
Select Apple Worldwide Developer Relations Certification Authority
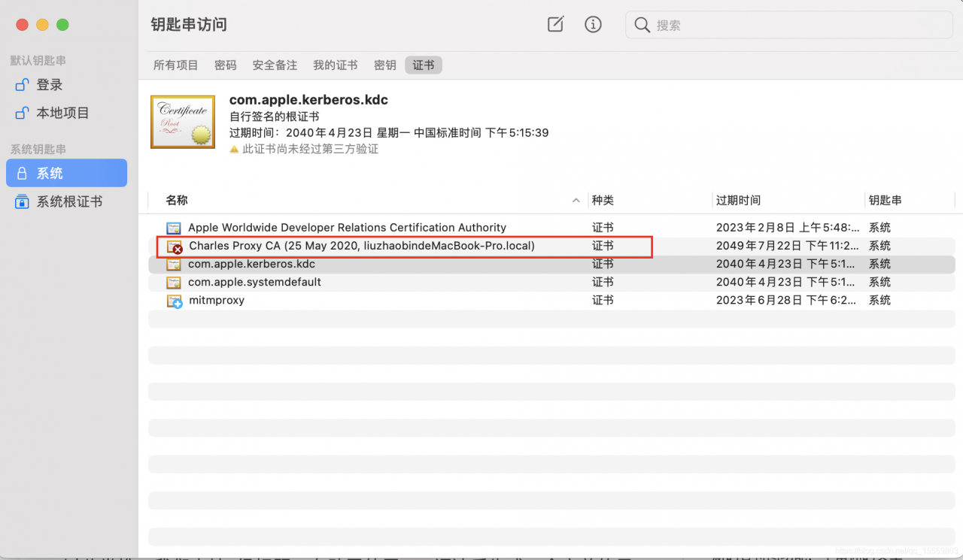coord(347,227)
